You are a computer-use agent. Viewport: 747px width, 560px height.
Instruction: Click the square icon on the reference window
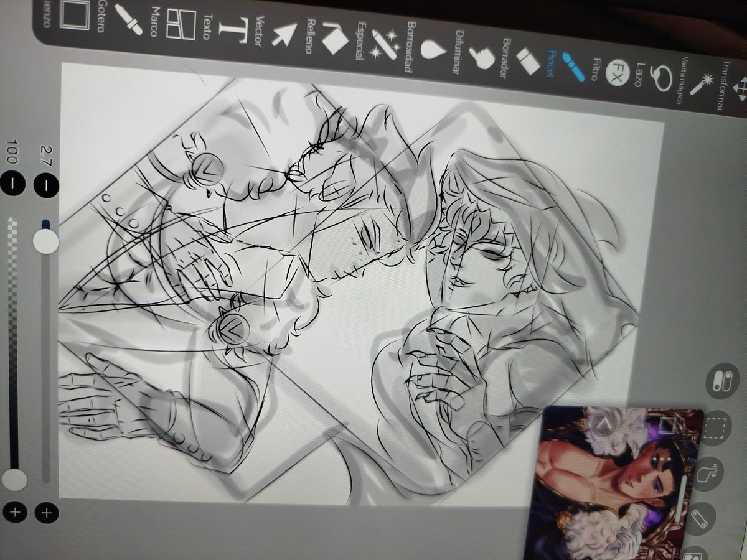tap(668, 425)
